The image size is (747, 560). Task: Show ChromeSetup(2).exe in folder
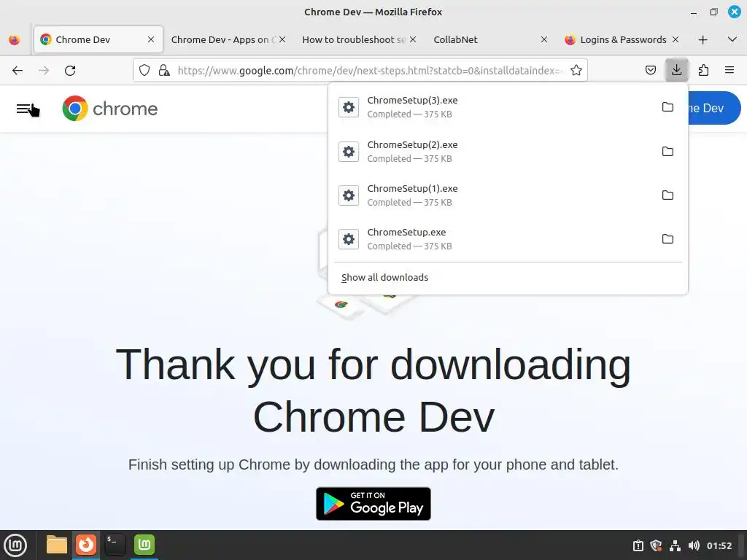click(667, 152)
